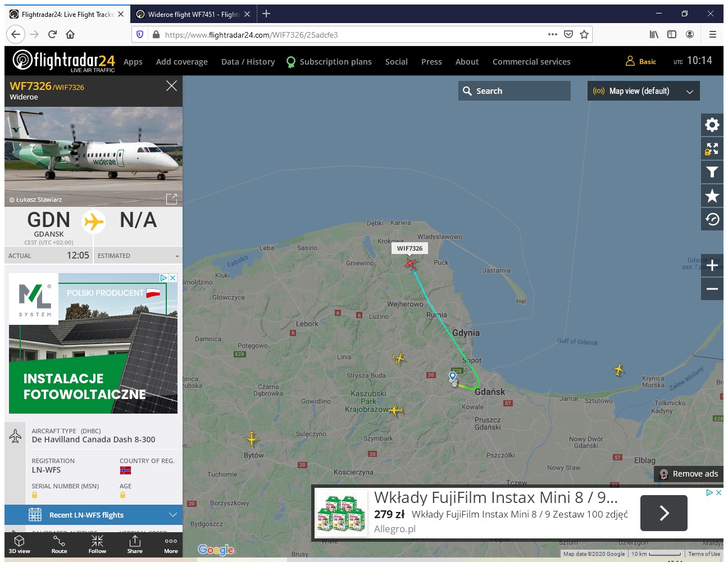Save page to Pocket
This screenshot has width=728, height=562.
[568, 34]
